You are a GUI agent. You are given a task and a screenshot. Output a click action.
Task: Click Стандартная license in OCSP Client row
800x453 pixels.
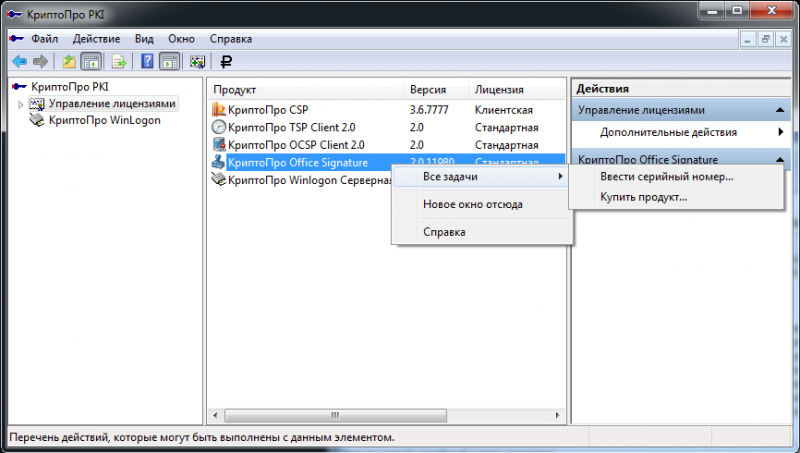coord(507,145)
